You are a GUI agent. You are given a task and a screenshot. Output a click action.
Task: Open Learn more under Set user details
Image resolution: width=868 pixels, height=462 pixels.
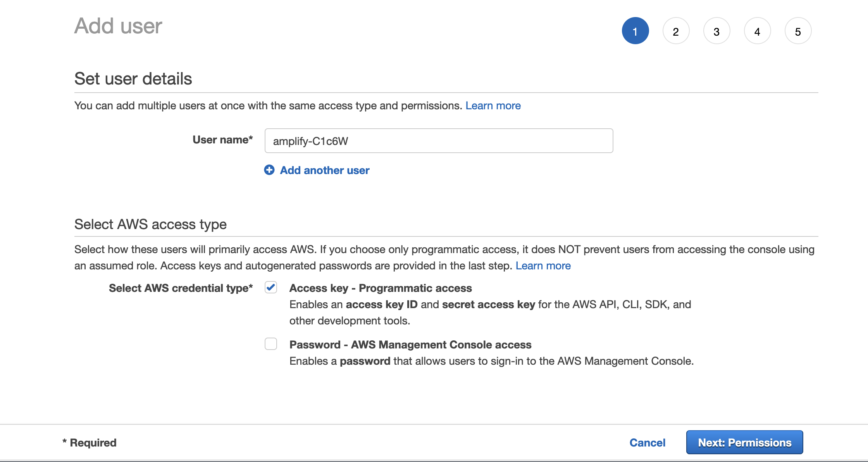pos(493,105)
